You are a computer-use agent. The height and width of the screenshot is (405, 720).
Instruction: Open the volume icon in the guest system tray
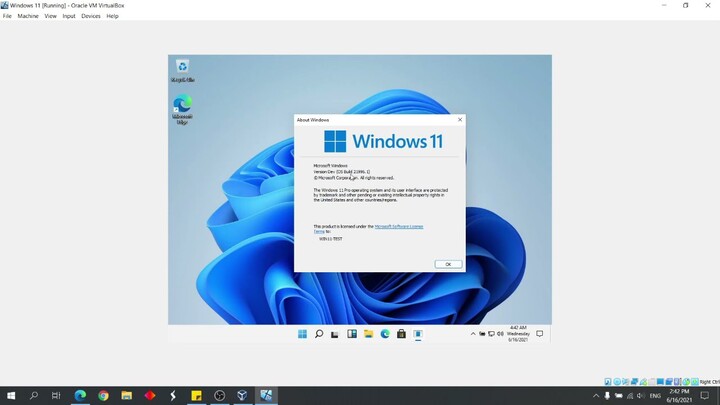[x=500, y=334]
